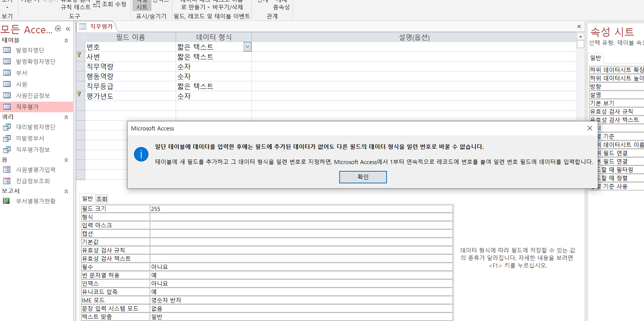The height and width of the screenshot is (321, 644).
Task: Select 사원진급정보 table in navigation pane
Action: click(x=33, y=96)
